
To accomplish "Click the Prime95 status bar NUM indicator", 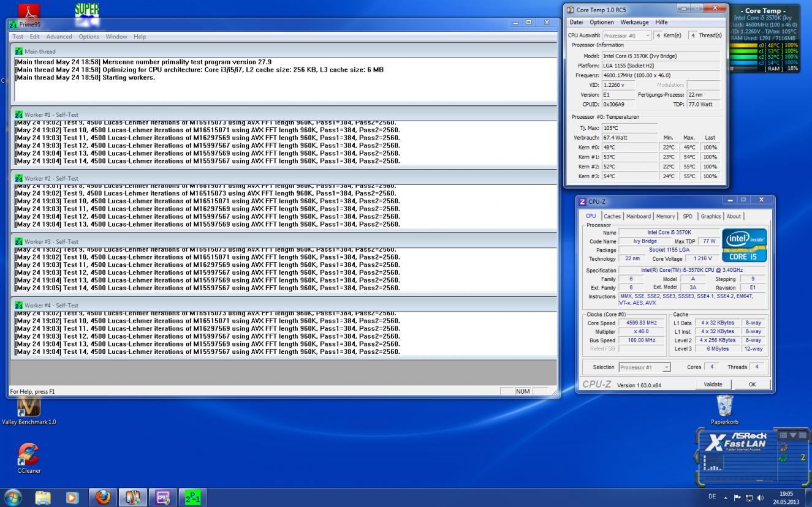I will coord(523,391).
